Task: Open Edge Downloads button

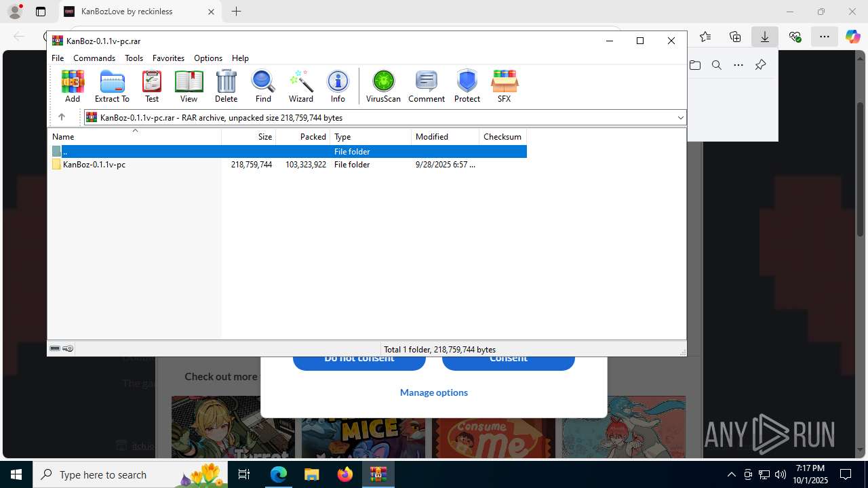Action: 765,37
